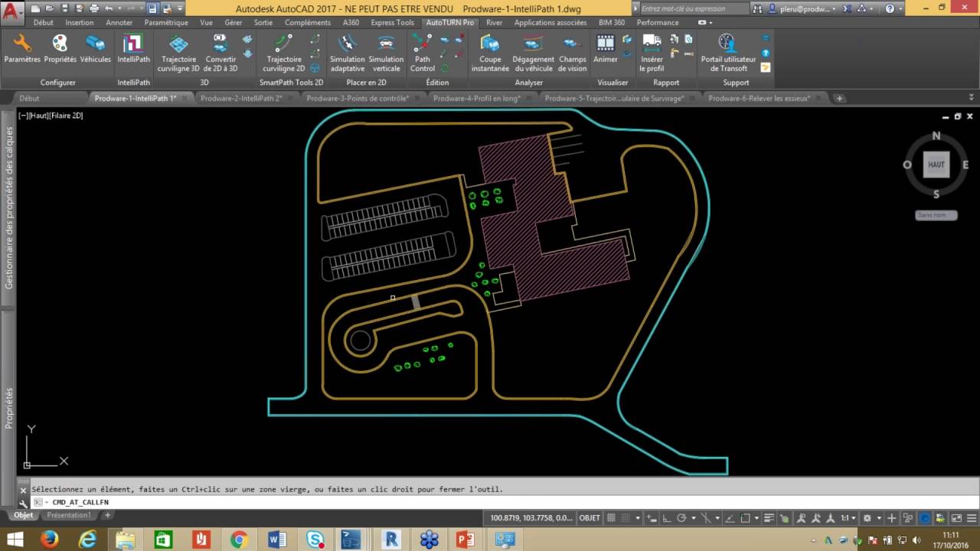Select Coupe instantanée tool
This screenshot has width=980, height=551.
tap(490, 54)
